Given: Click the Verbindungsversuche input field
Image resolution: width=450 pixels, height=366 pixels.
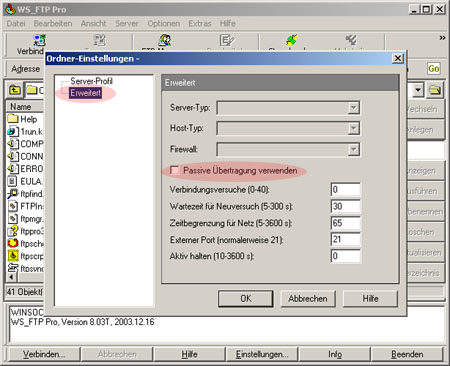Looking at the screenshot, I should (346, 189).
